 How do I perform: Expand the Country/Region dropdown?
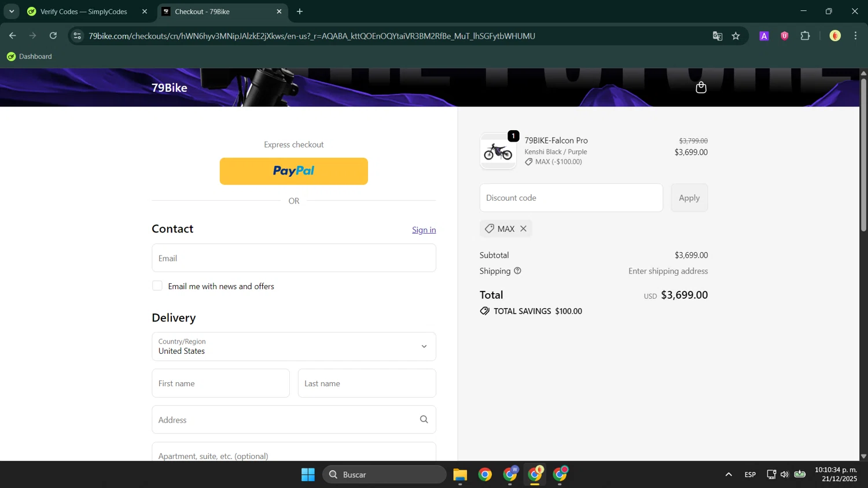point(293,346)
